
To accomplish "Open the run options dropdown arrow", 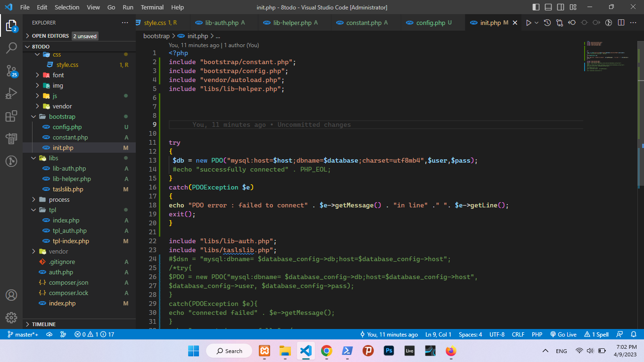I will [x=536, y=23].
